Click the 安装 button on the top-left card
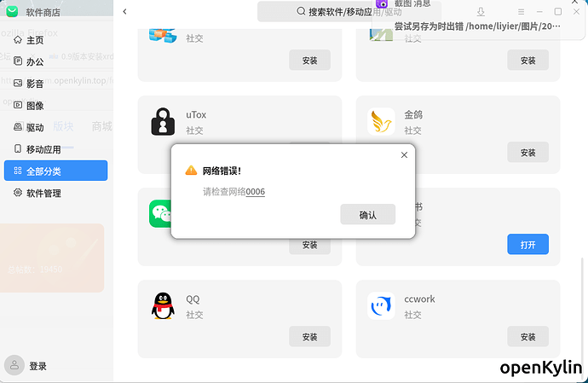 (309, 60)
